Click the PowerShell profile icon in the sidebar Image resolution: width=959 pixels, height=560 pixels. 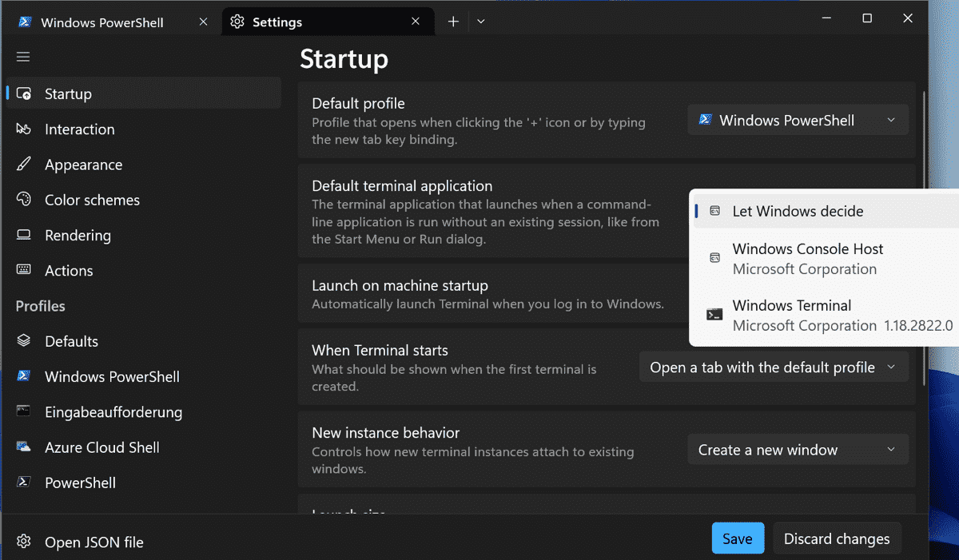[x=24, y=483]
